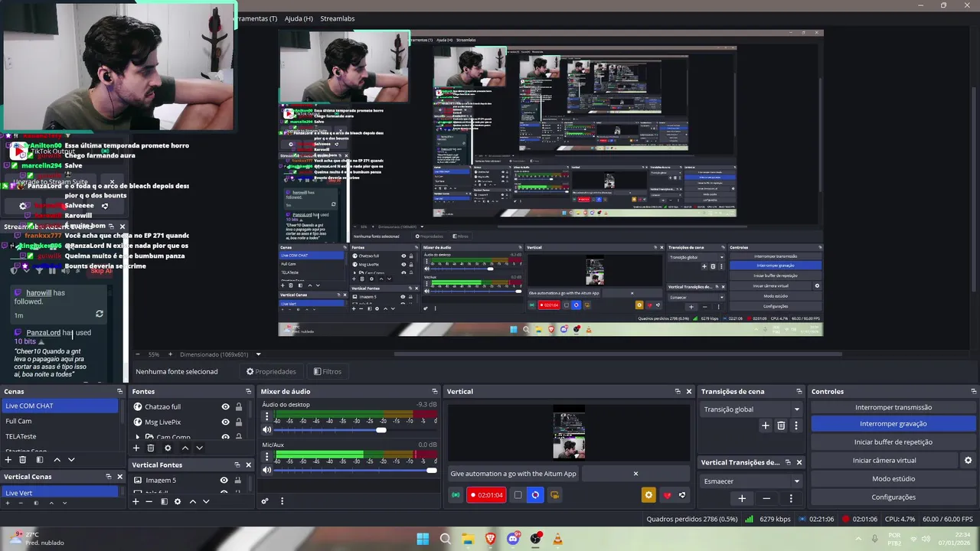
Task: Toggle lock on Imagem 5 source
Action: (238, 481)
